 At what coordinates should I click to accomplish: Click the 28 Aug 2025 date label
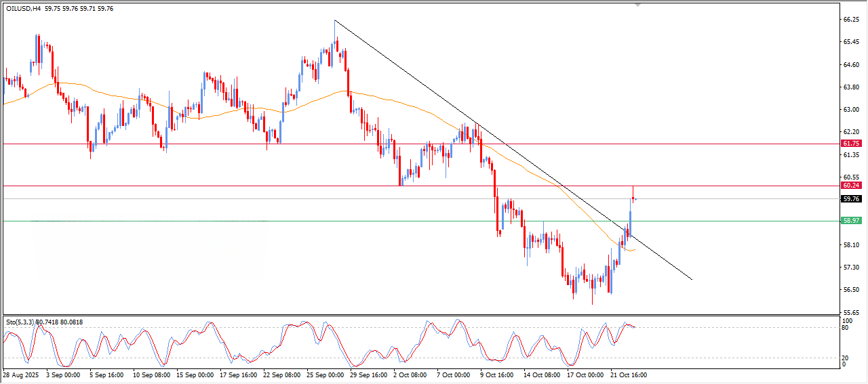20,375
